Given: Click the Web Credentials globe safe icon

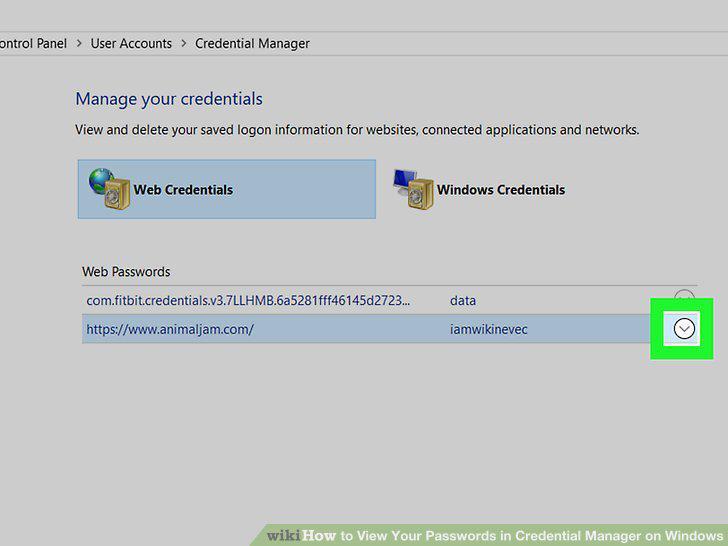Looking at the screenshot, I should point(110,188).
